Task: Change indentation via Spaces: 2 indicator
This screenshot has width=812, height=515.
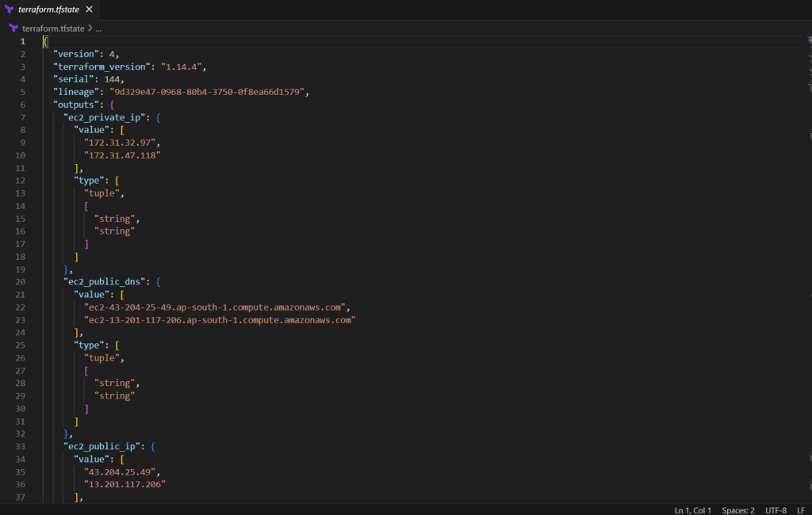Action: click(x=737, y=509)
